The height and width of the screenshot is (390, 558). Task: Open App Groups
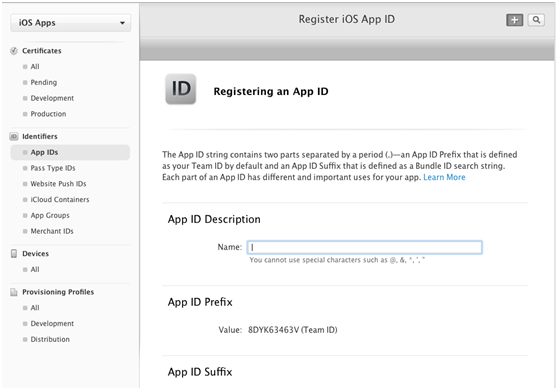pyautogui.click(x=50, y=215)
